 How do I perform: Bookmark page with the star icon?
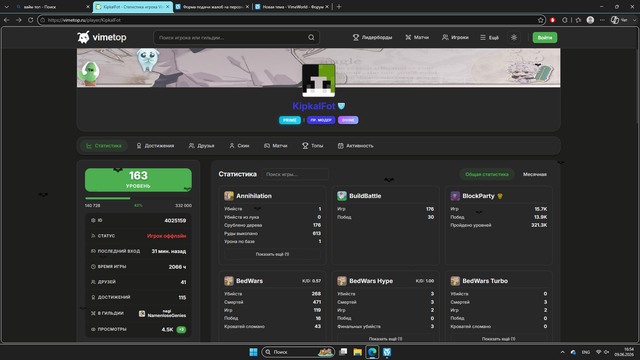click(x=541, y=20)
